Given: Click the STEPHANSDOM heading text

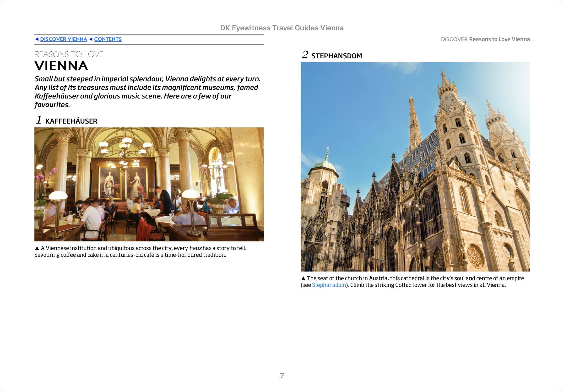Looking at the screenshot, I should pyautogui.click(x=336, y=56).
